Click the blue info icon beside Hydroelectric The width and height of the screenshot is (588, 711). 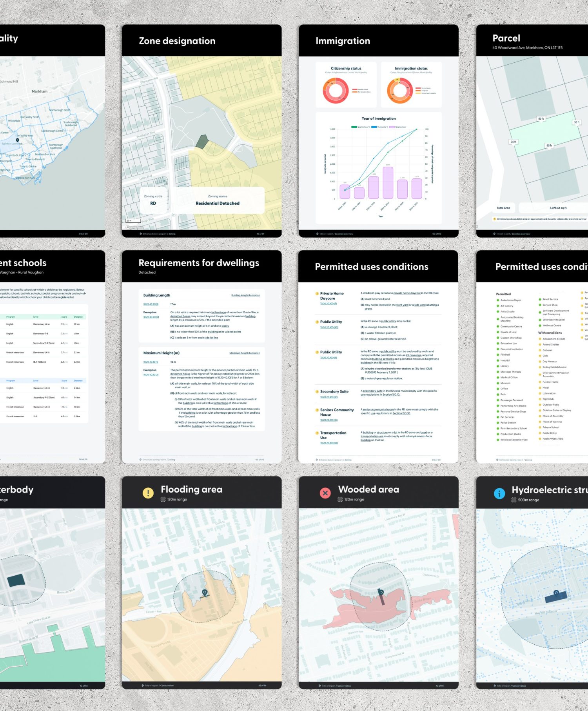[499, 493]
